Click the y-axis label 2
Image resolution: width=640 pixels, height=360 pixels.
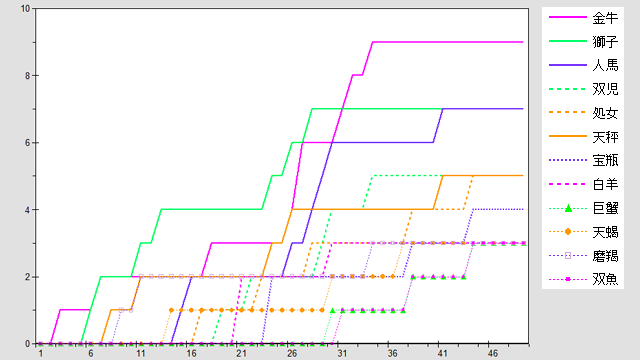pyautogui.click(x=28, y=277)
